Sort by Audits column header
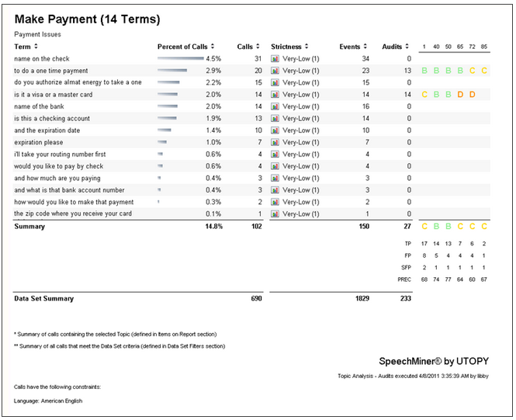Screen dimensions: 516x420 pos(396,47)
